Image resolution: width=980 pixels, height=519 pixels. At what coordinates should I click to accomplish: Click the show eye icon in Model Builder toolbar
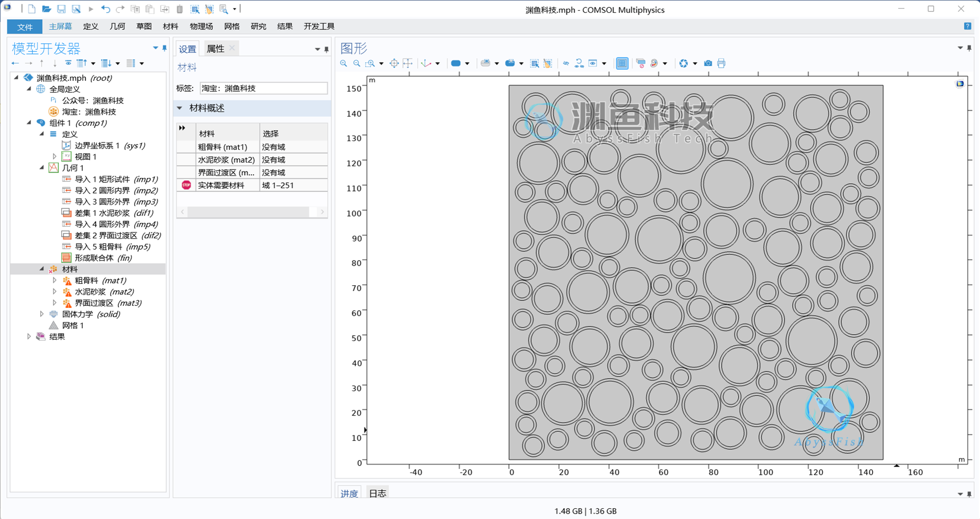point(68,63)
